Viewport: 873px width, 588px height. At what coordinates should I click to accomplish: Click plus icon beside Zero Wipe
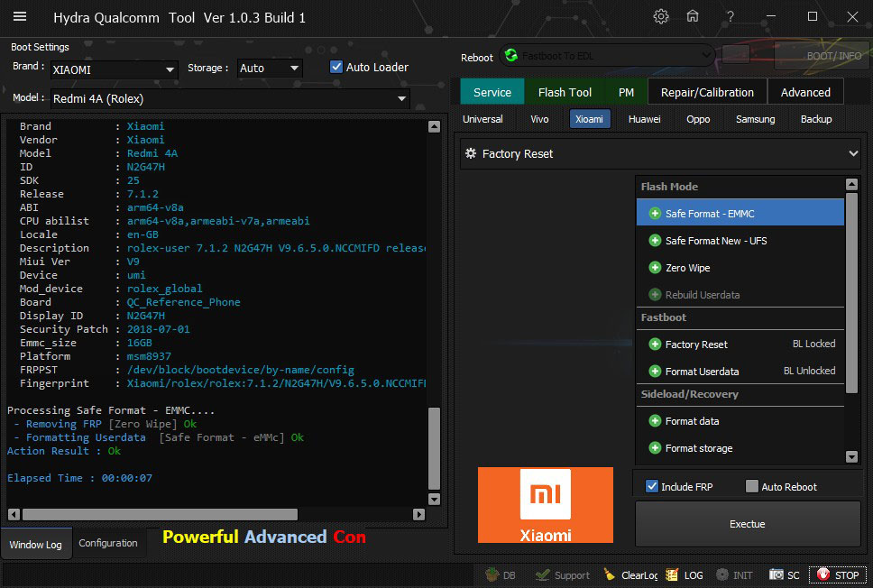[x=655, y=268]
